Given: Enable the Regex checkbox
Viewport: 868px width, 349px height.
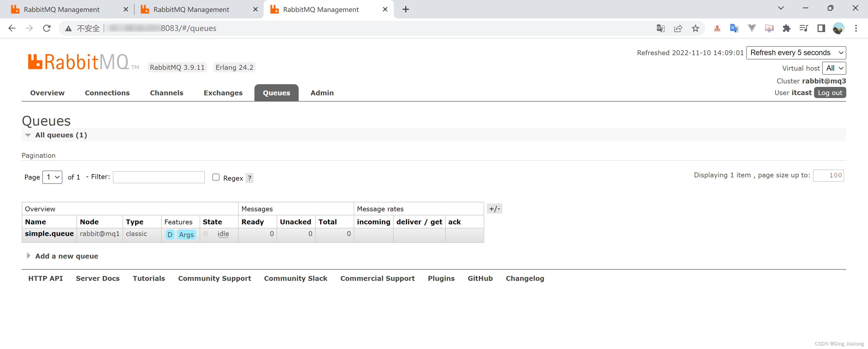Looking at the screenshot, I should tap(216, 177).
